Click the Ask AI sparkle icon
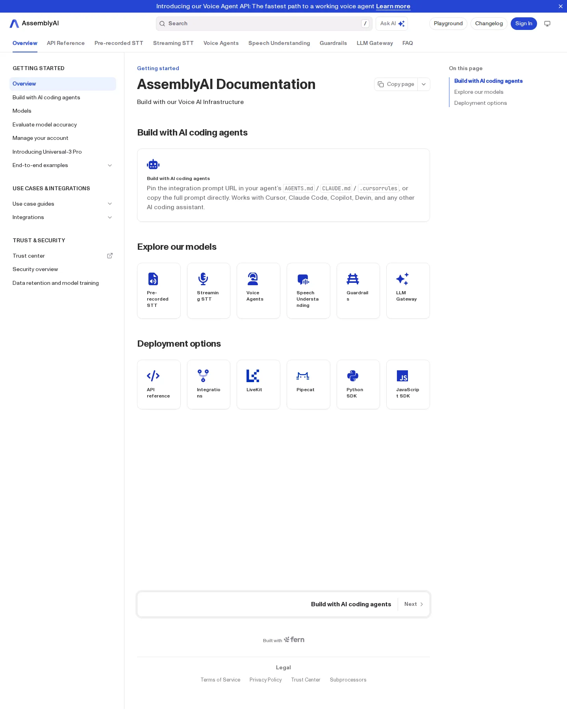The image size is (567, 728). (401, 24)
